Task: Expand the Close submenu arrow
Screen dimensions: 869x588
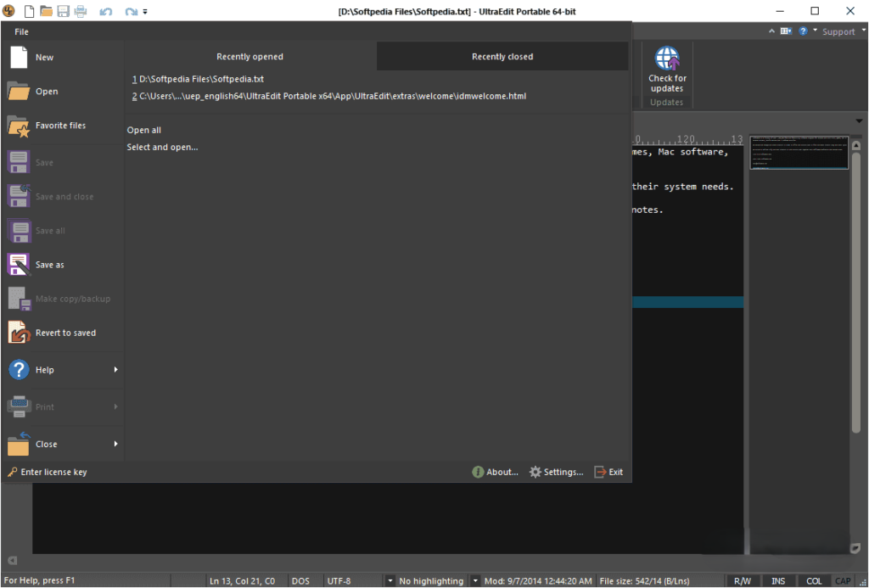Action: click(x=115, y=444)
